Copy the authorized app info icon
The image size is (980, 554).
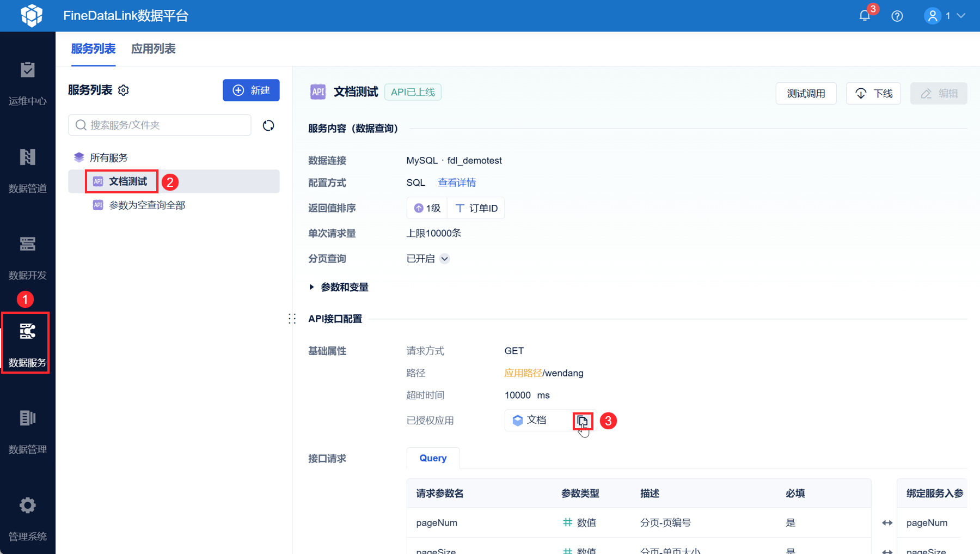click(x=583, y=421)
